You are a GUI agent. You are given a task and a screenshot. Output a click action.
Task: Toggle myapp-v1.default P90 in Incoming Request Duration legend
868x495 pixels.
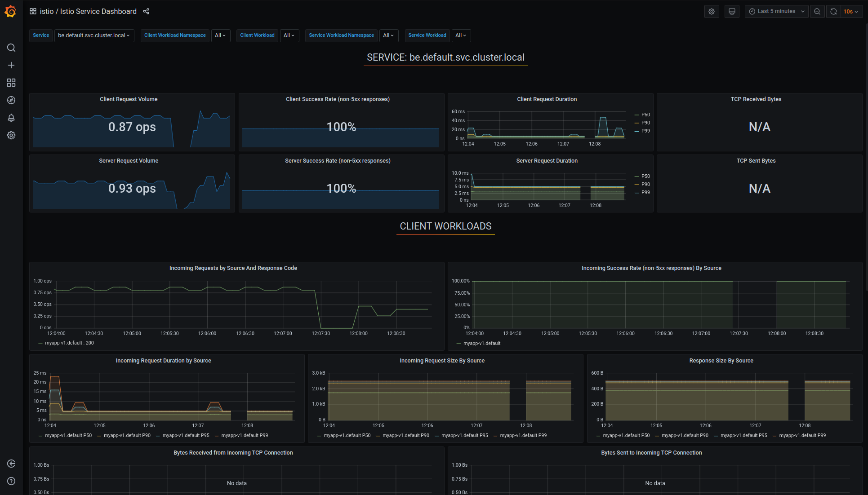(127, 435)
